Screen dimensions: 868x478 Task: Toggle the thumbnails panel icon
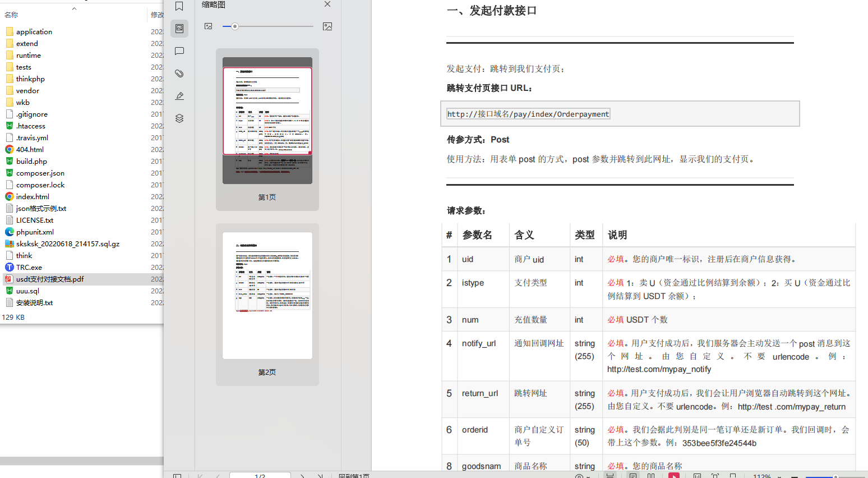[179, 29]
